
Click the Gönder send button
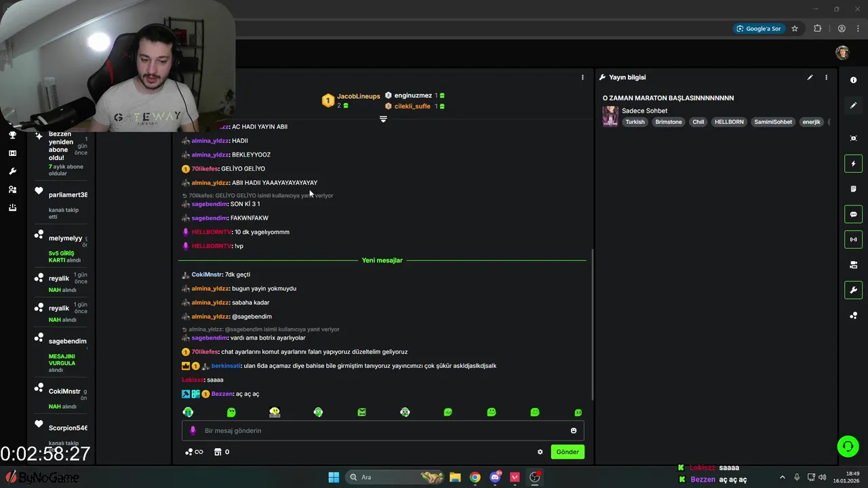point(568,452)
